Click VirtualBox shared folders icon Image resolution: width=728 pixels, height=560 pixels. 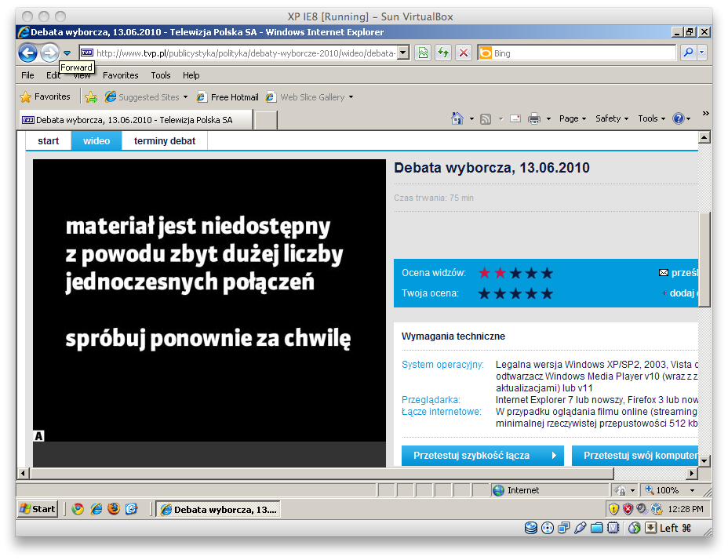(597, 528)
